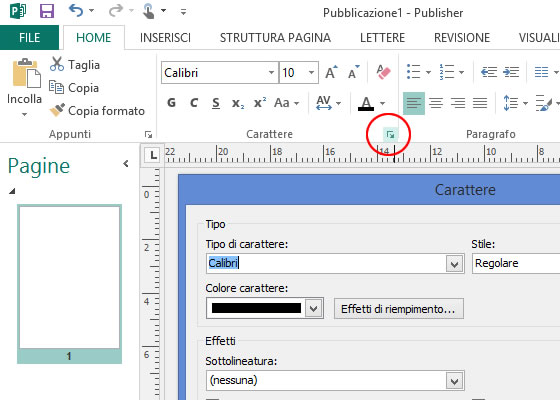Switch to the INSERISCI tab
The width and height of the screenshot is (560, 400).
(165, 38)
